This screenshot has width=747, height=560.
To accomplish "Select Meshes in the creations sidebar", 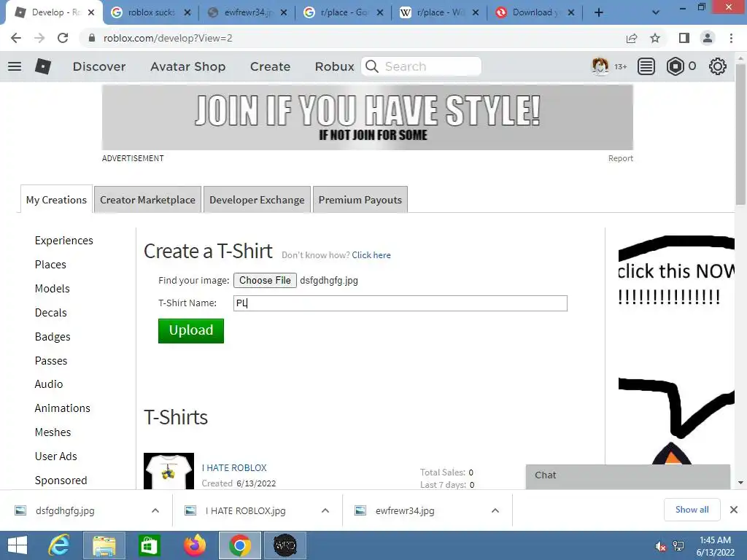I will pyautogui.click(x=53, y=432).
